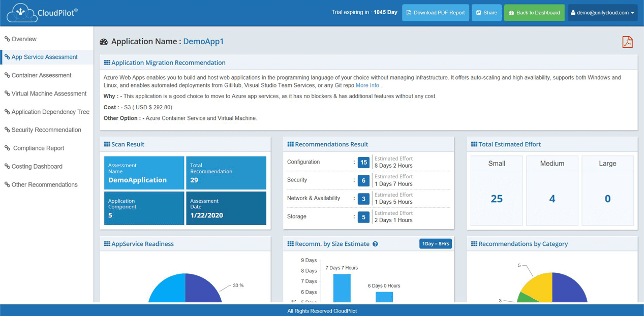Click the Application Component 5 tile
The height and width of the screenshot is (316, 644).
(144, 208)
